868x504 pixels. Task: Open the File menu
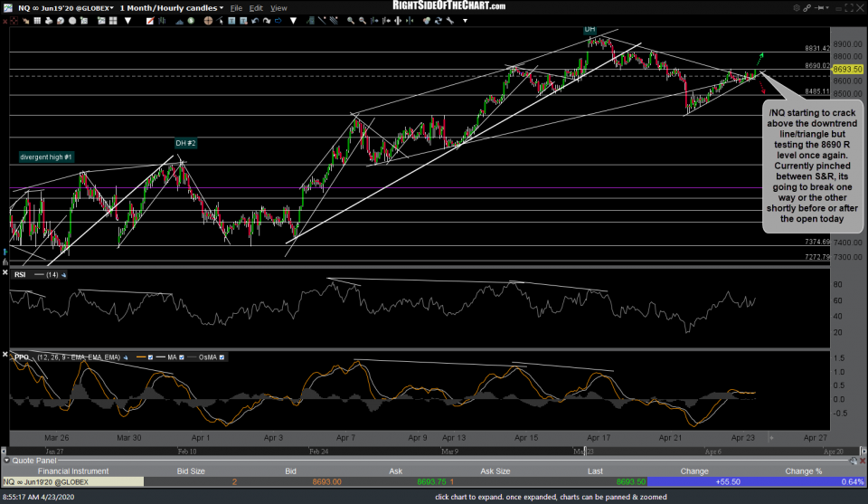click(236, 8)
